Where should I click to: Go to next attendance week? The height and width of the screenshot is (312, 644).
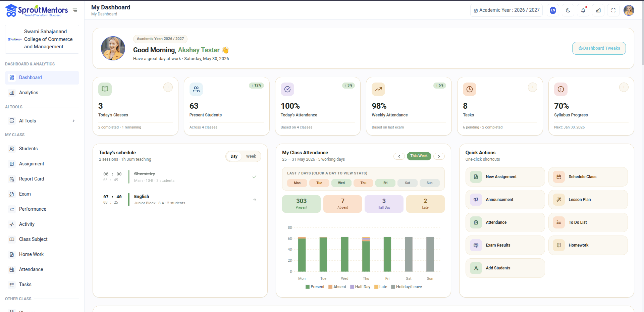pyautogui.click(x=439, y=156)
